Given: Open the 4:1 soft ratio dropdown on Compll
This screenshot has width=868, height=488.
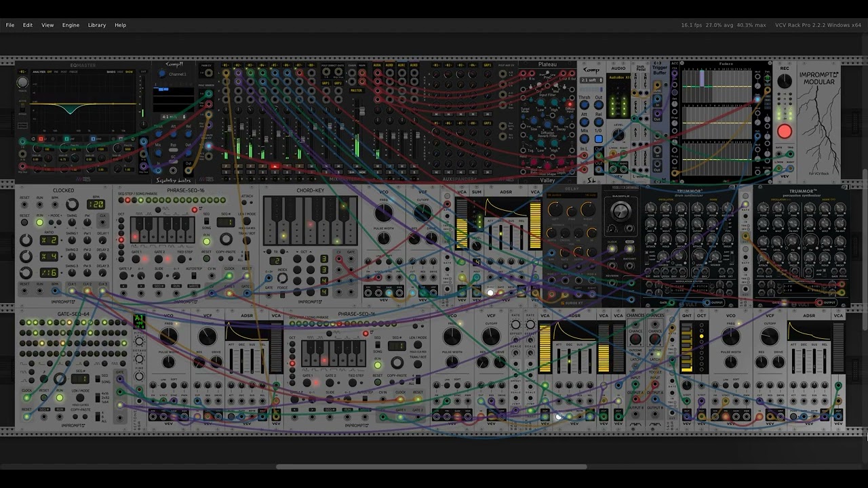Looking at the screenshot, I should [x=174, y=117].
